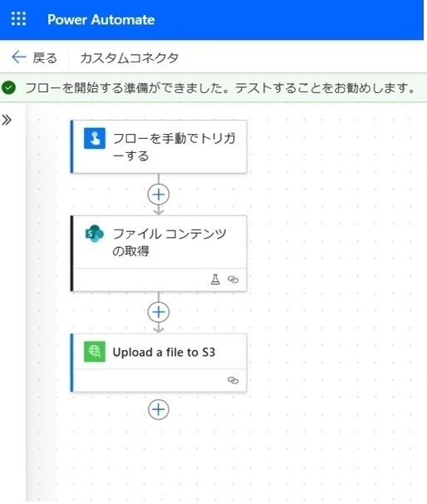
Task: Click the flask test icon on SharePoint card
Action: coord(215,279)
